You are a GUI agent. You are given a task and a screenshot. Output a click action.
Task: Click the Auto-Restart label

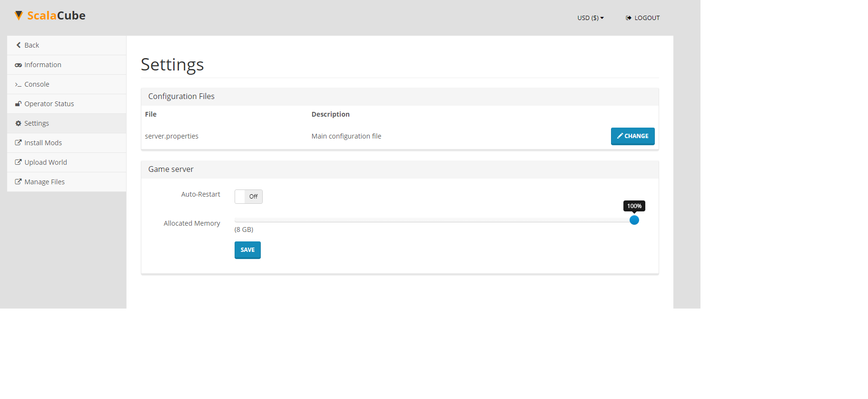pyautogui.click(x=201, y=194)
